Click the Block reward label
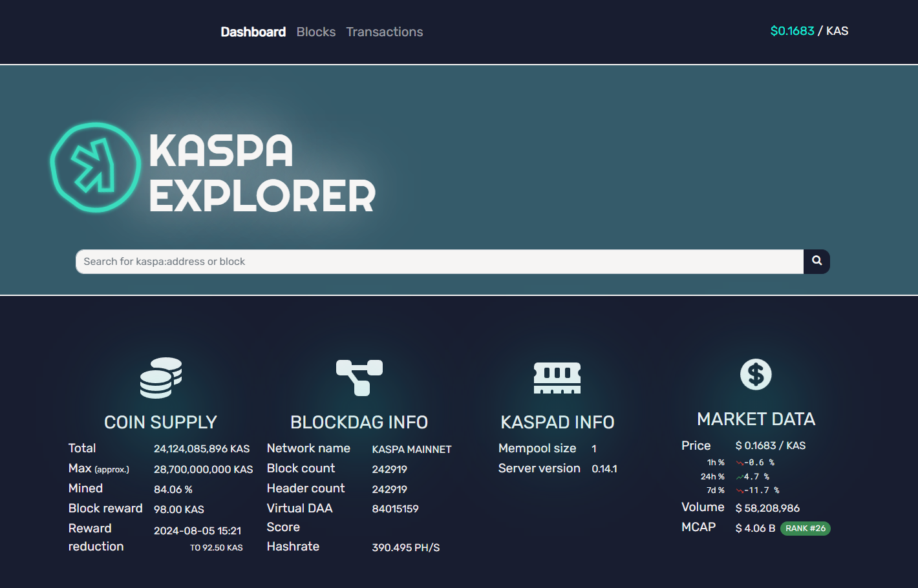 (105, 509)
